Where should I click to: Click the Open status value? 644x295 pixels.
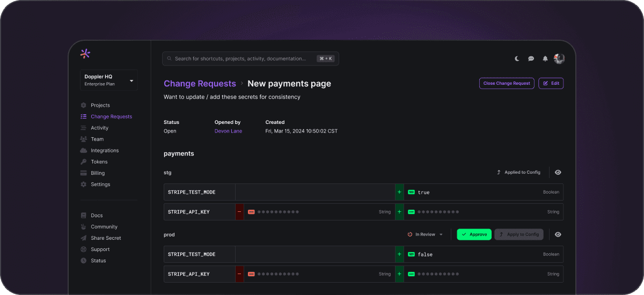(170, 131)
